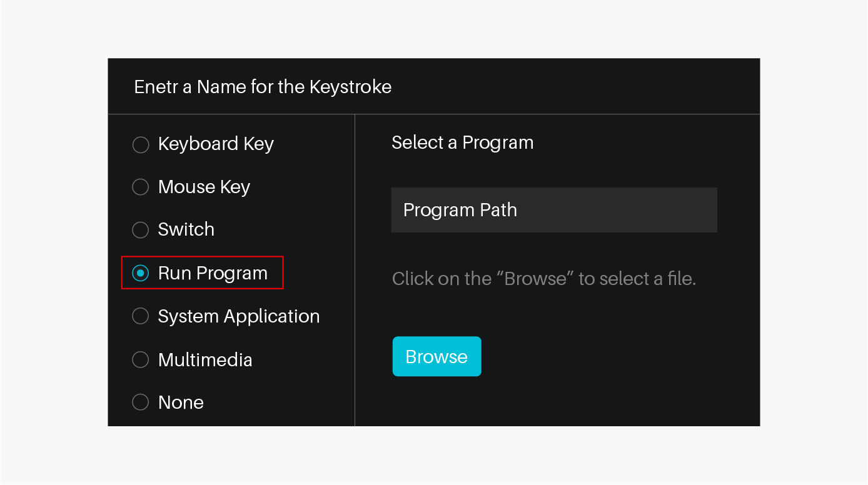Click the Run Program text label

tap(213, 273)
